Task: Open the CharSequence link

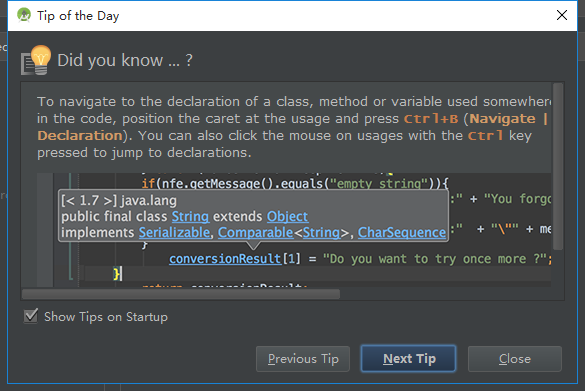Action: tap(402, 232)
